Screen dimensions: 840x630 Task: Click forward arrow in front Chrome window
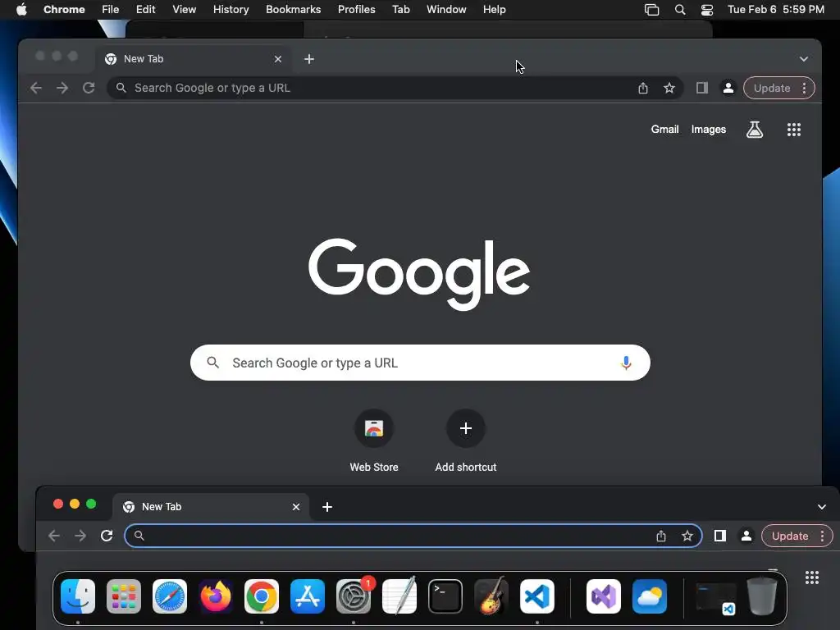80,536
